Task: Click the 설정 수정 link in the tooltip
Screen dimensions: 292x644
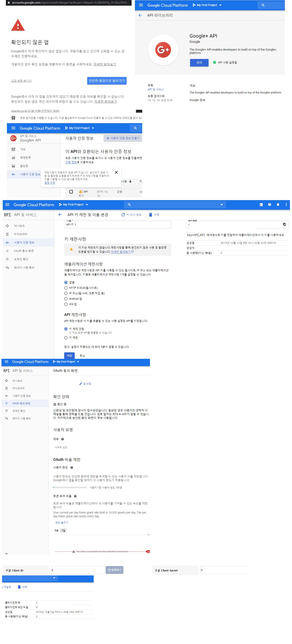Action: point(50,183)
